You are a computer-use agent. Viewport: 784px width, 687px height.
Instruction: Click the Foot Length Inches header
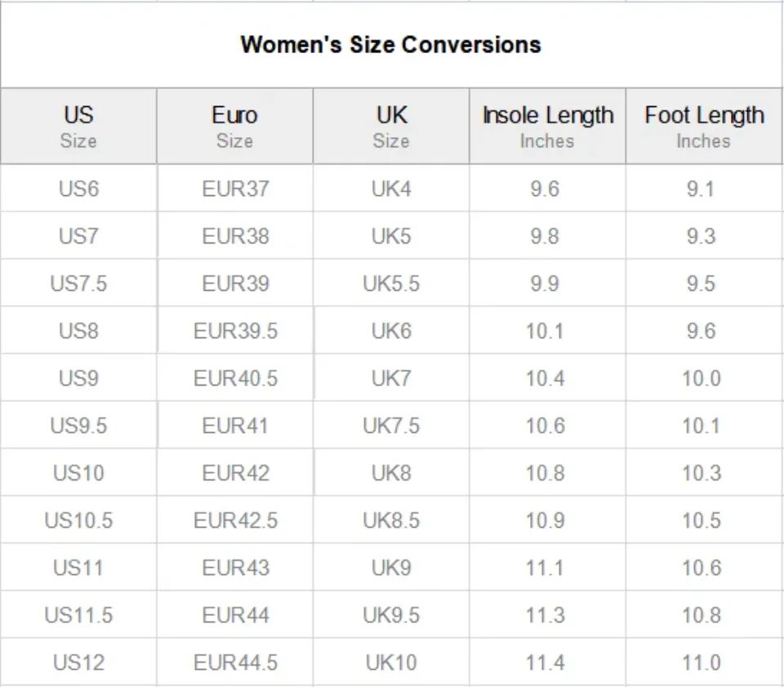tap(704, 127)
